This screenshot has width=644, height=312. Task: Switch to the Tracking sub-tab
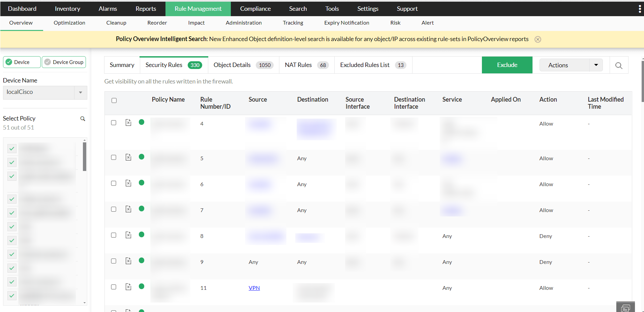point(293,23)
